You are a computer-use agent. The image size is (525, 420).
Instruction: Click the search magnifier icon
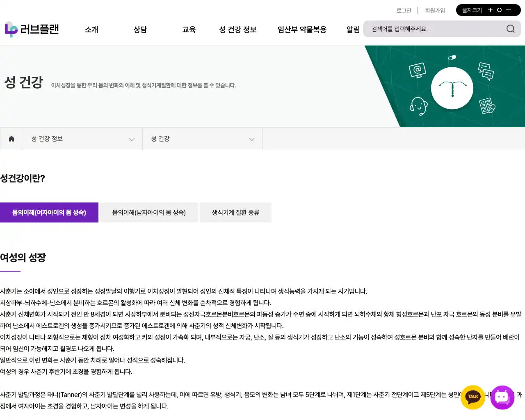point(510,29)
